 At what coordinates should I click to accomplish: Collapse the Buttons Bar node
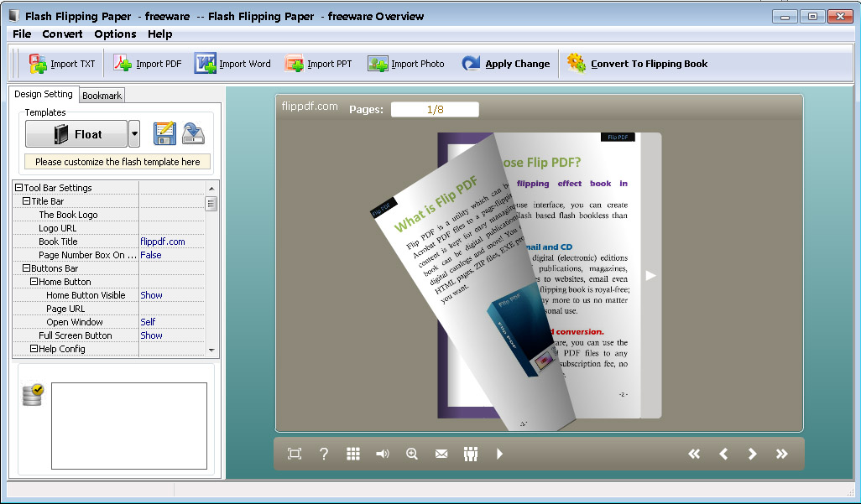[x=26, y=268]
